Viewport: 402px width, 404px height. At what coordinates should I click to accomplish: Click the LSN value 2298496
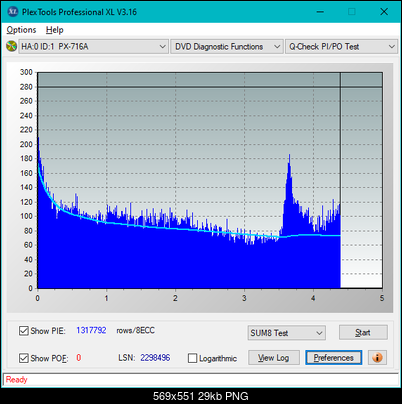tap(155, 358)
